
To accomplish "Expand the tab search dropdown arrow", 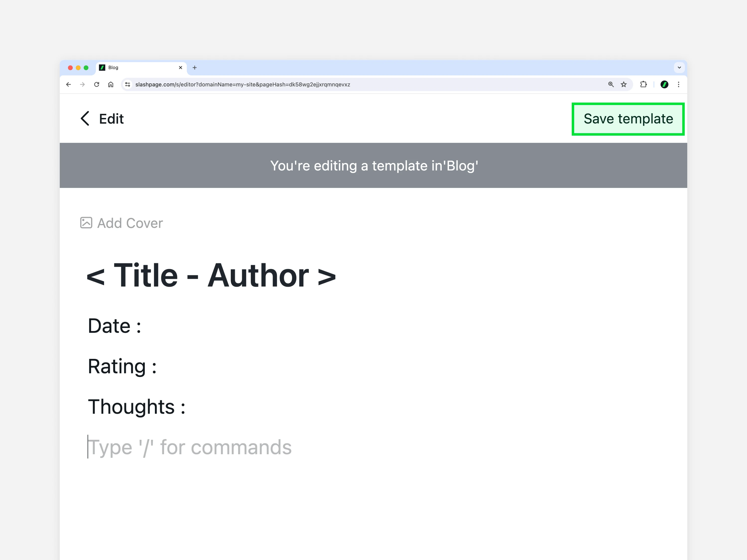I will [x=679, y=67].
